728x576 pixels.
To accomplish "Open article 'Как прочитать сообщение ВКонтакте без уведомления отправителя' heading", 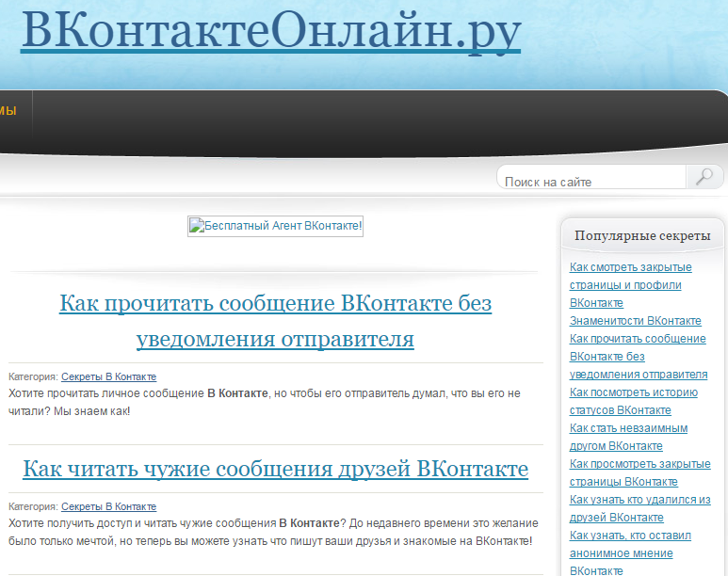I will 275,321.
